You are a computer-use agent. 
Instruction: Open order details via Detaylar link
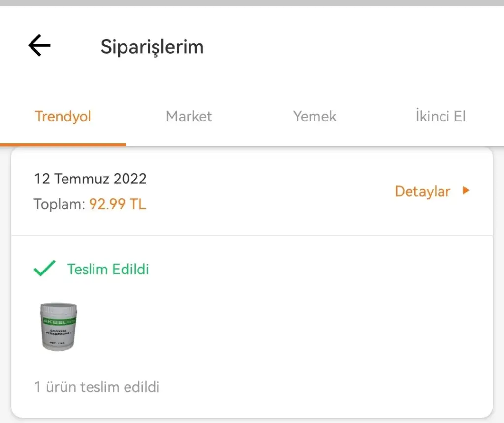pos(422,191)
